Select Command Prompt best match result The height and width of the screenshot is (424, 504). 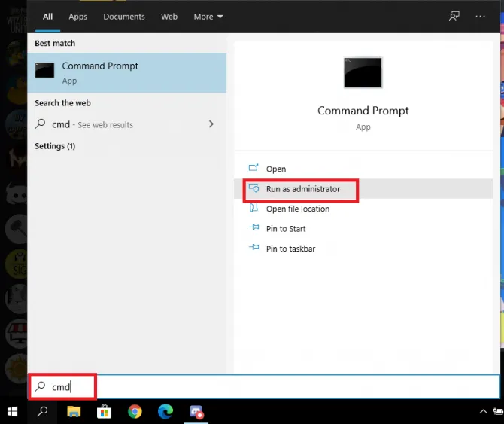pos(126,72)
